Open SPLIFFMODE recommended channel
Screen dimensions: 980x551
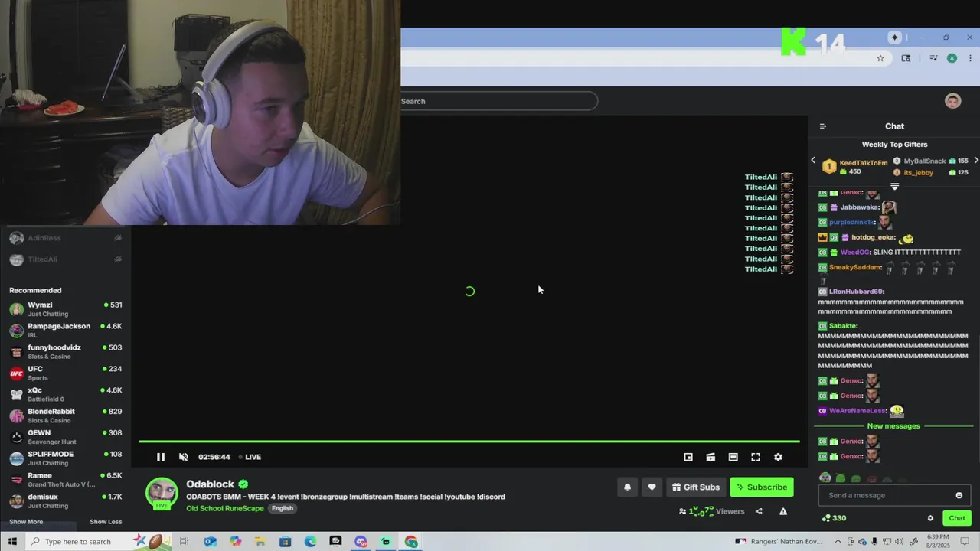[66, 458]
